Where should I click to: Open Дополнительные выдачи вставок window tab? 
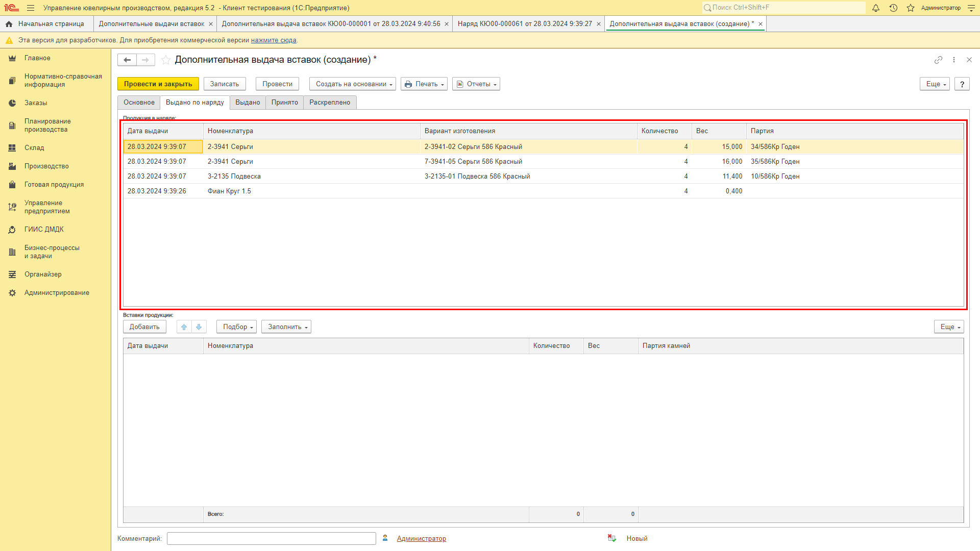152,24
